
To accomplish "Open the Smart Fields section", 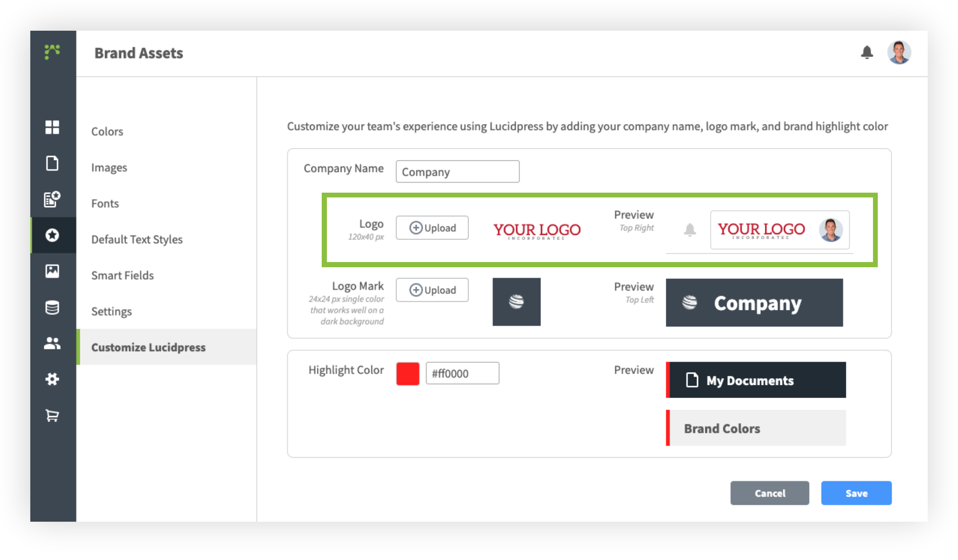I will click(x=122, y=275).
